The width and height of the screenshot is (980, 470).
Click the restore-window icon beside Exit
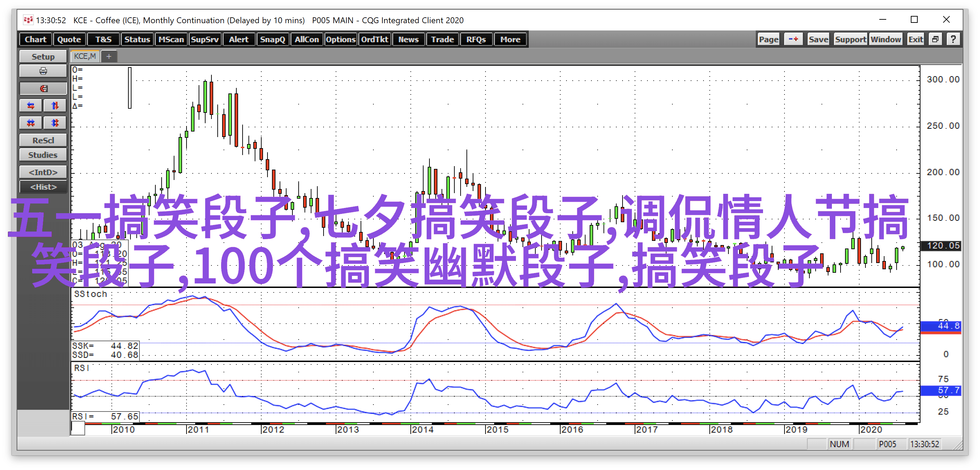coord(935,39)
